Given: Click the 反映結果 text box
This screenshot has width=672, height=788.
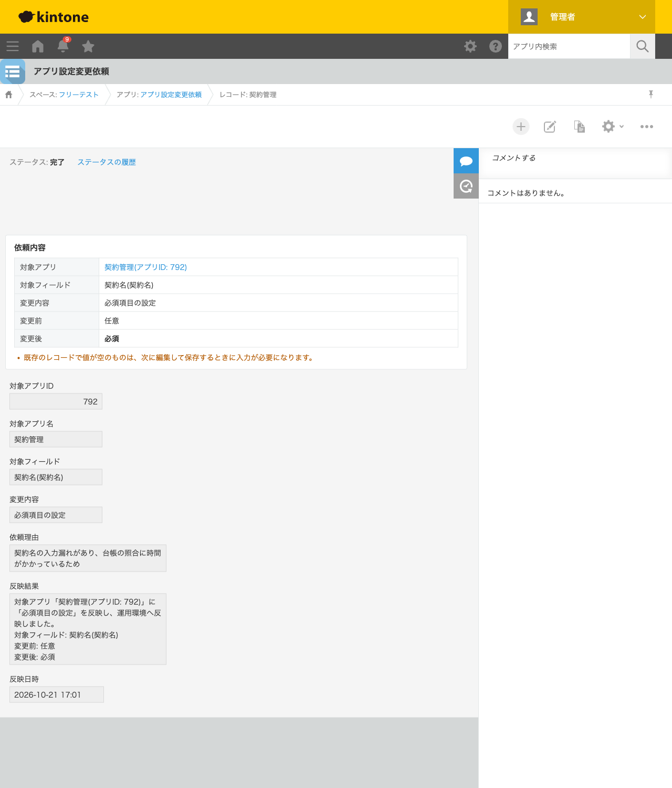Looking at the screenshot, I should (88, 629).
